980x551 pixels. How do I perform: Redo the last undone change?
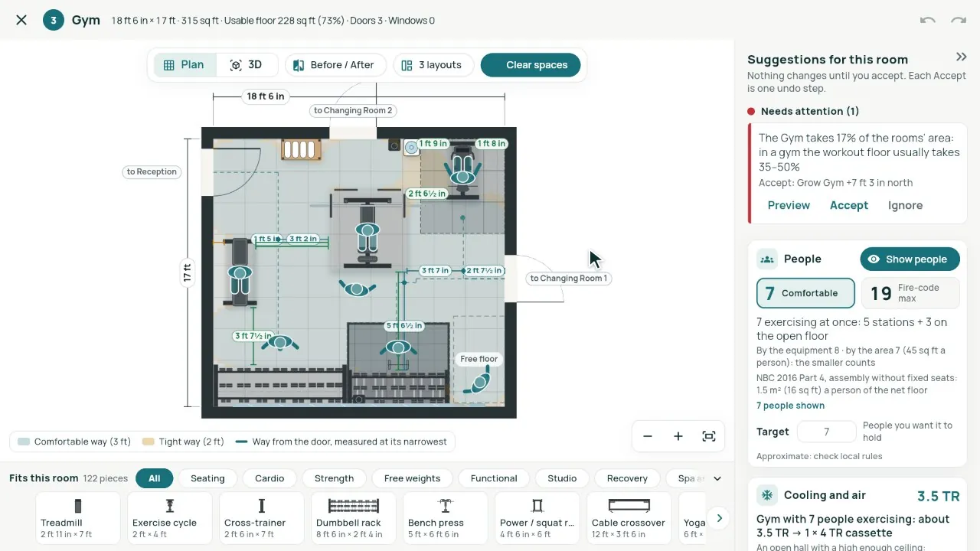pos(958,20)
